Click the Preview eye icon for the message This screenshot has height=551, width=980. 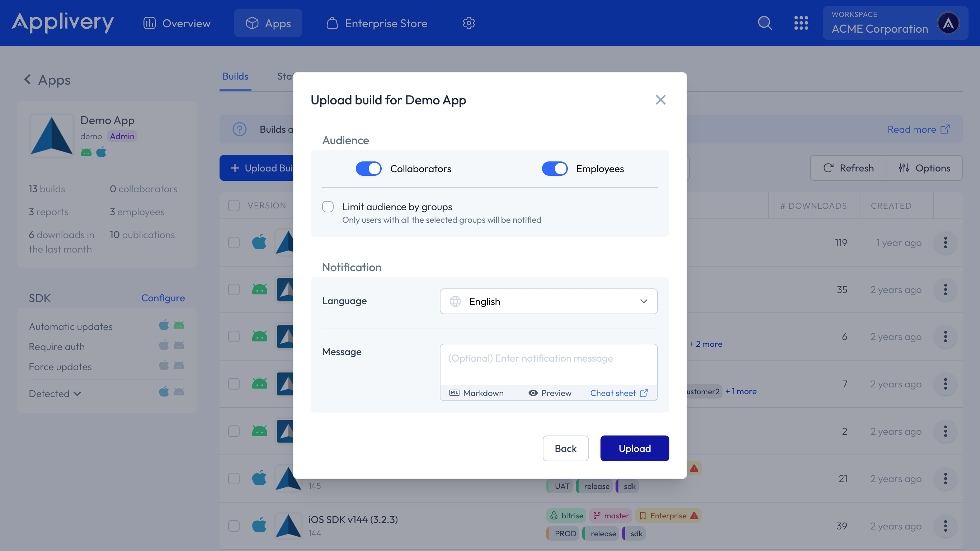click(x=533, y=393)
